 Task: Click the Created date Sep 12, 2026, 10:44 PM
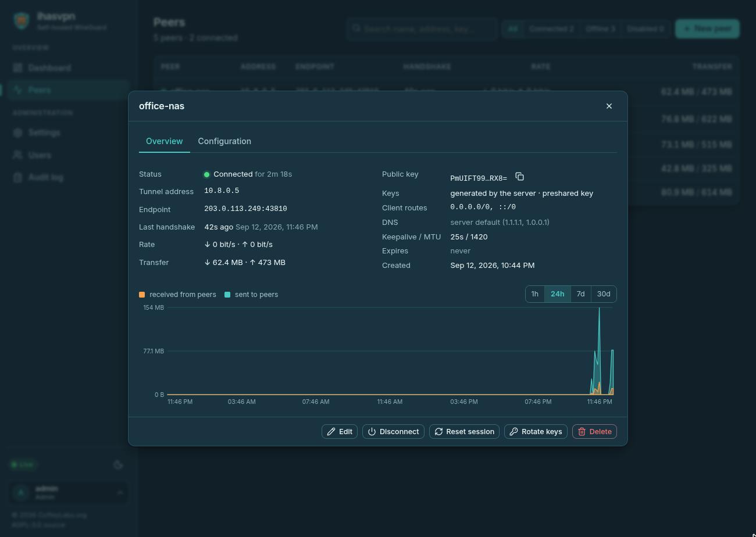pos(492,265)
